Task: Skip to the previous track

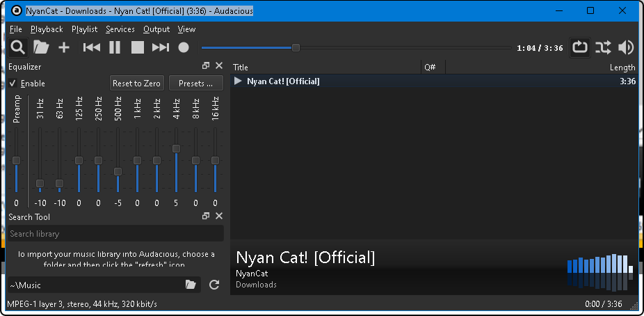Action: pos(91,47)
